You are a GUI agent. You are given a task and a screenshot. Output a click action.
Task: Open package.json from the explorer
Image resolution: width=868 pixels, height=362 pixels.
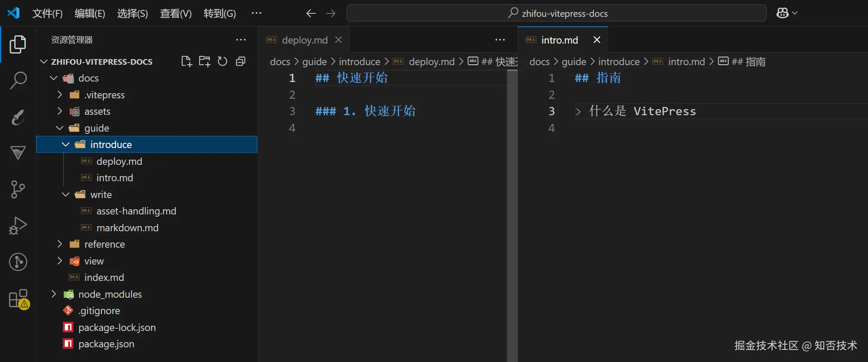(106, 344)
